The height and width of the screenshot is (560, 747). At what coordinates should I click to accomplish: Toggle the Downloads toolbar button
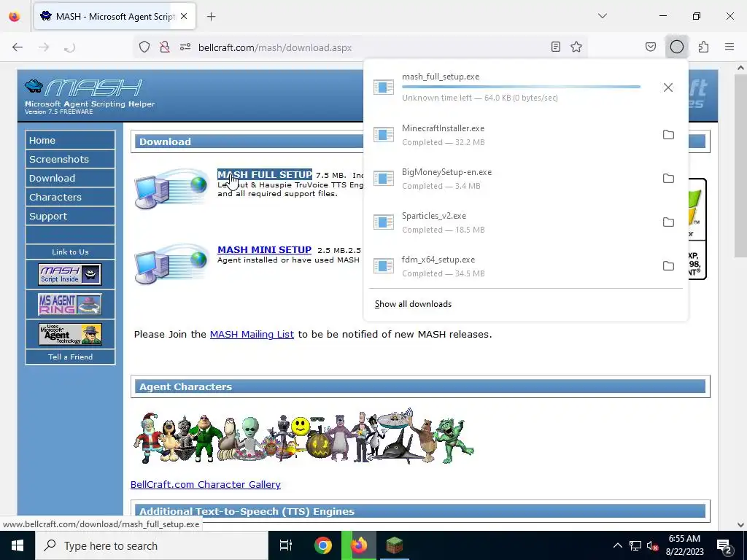[676, 47]
